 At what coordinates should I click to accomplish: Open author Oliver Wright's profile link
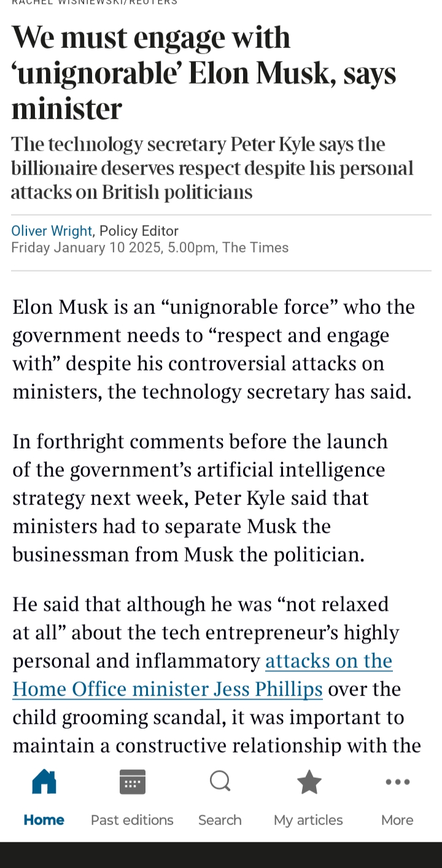[x=52, y=231]
